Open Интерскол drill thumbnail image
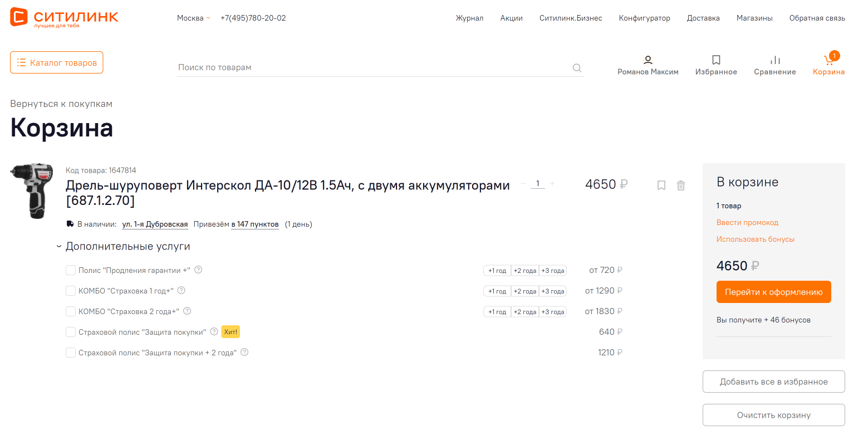The image size is (868, 435). point(32,191)
